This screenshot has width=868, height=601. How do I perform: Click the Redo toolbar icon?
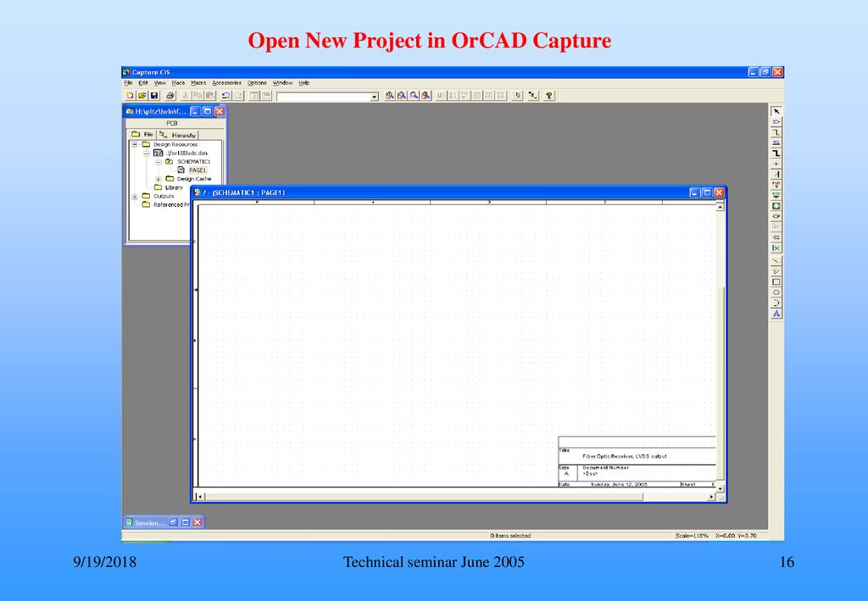pos(238,96)
